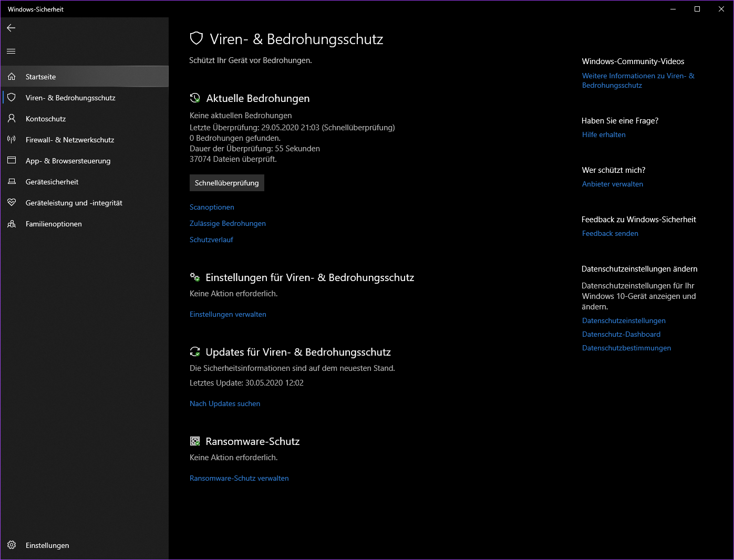Click the Einstellungen gear icon
The width and height of the screenshot is (734, 560).
(x=12, y=545)
